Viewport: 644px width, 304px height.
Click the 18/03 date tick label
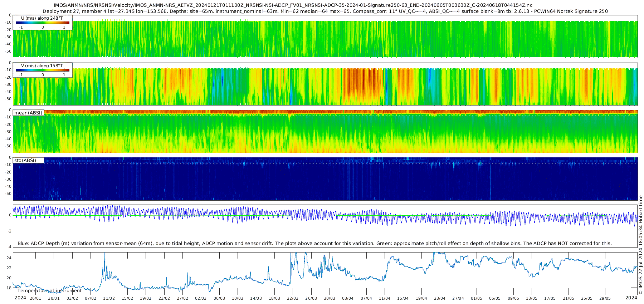tap(274, 298)
